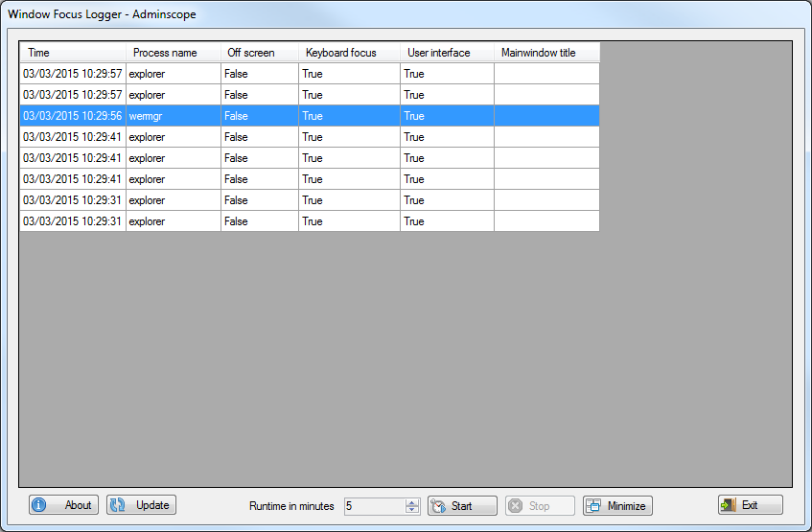Click the Update refresh arrows icon
Screen dimensions: 812x532
(118, 504)
